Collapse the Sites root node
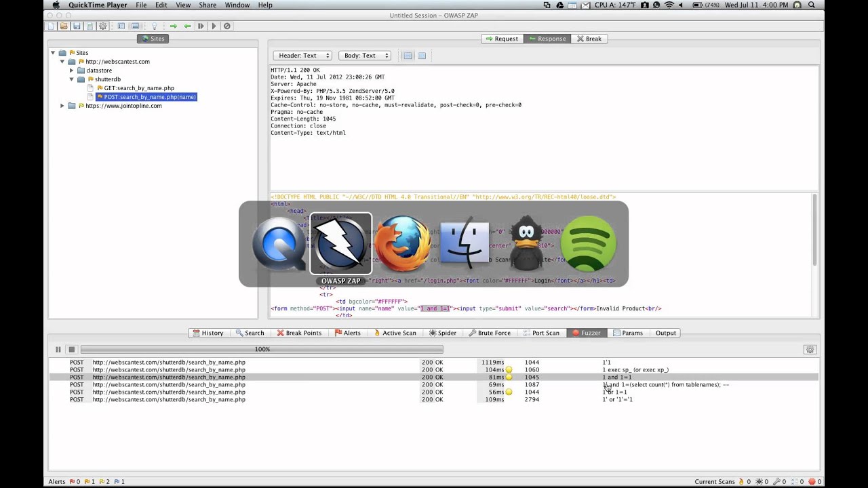 point(53,52)
